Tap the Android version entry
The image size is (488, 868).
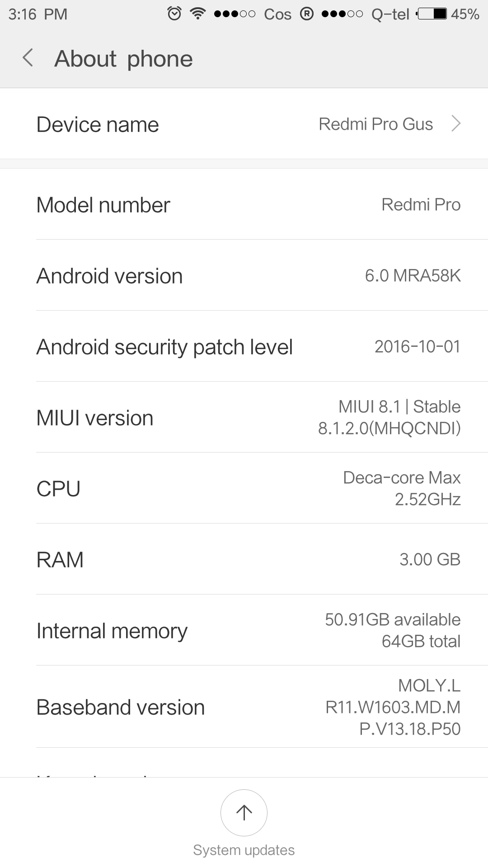[244, 276]
